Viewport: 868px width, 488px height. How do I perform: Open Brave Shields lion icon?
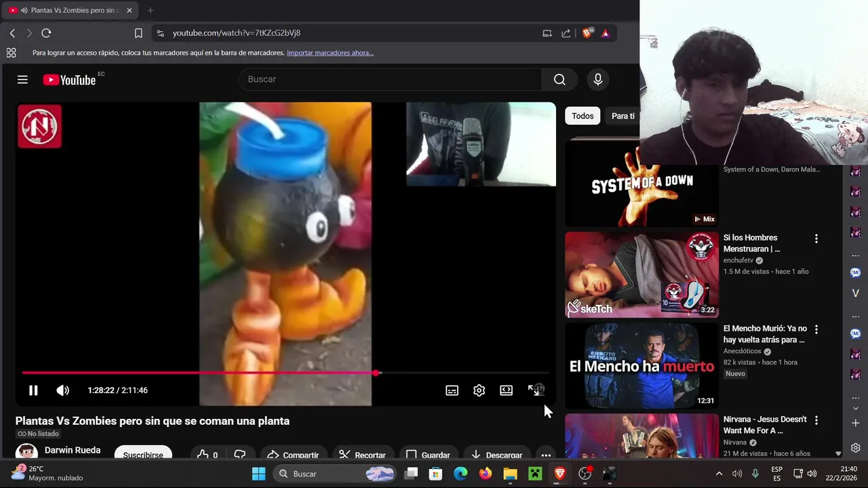pos(587,33)
